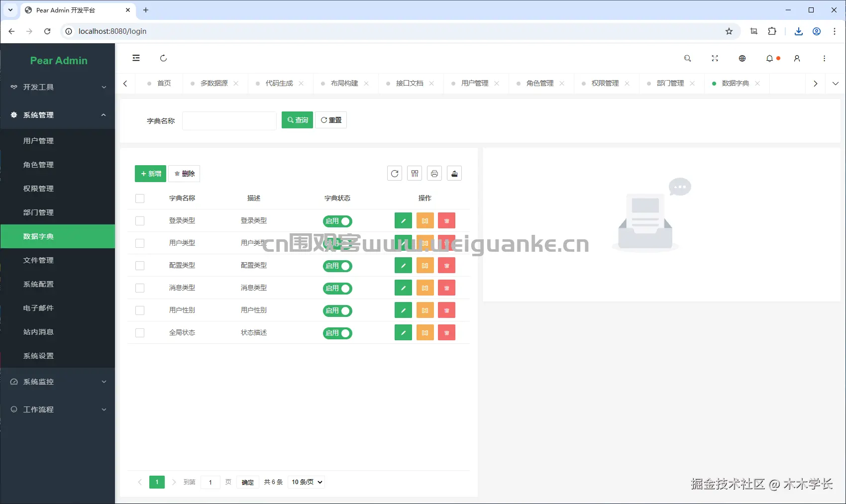Edit the 登录类型 row with the pencil icon

403,221
